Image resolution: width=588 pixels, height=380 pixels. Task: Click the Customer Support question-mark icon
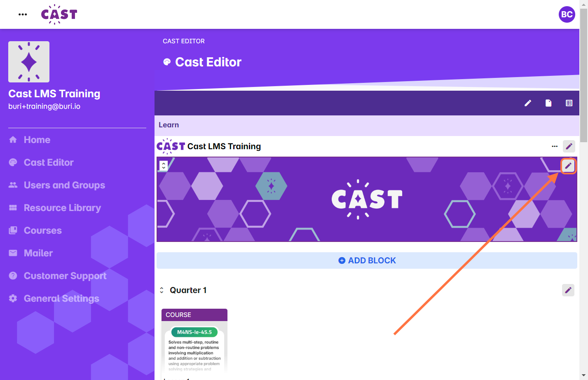pos(13,276)
